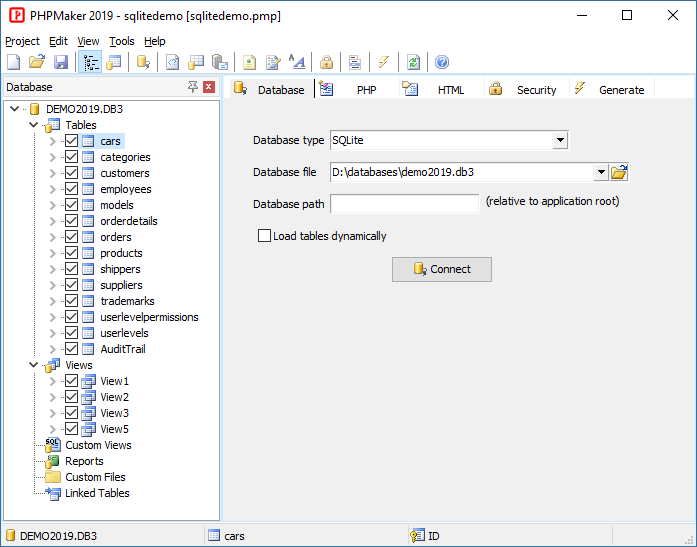Click the lightning bolt Generate toolbar icon
The width and height of the screenshot is (697, 547).
pos(383,62)
